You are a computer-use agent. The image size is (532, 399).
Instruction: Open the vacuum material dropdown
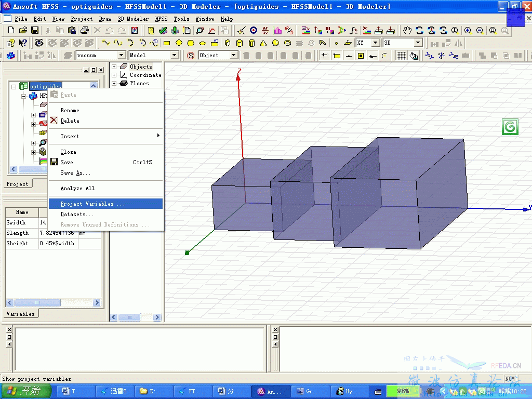(x=122, y=55)
